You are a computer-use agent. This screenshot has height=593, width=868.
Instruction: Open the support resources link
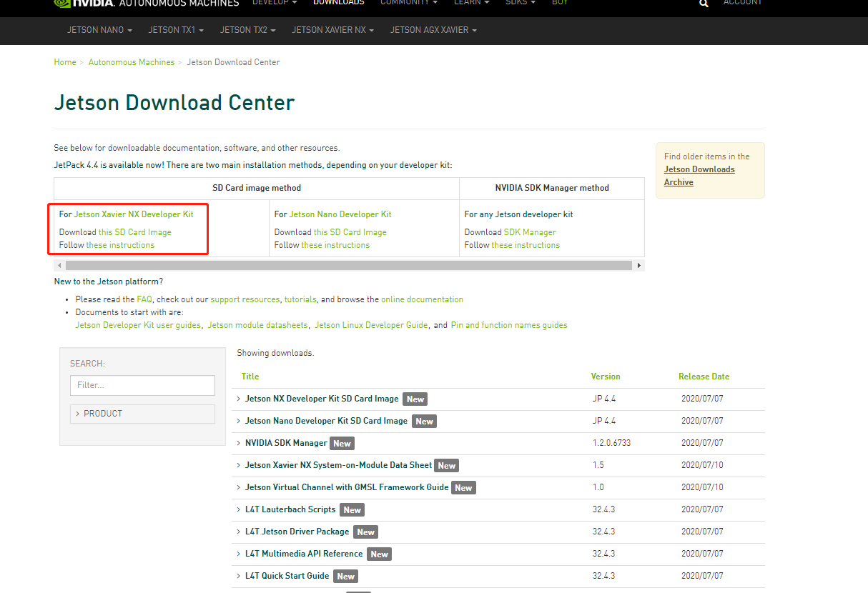click(x=247, y=299)
